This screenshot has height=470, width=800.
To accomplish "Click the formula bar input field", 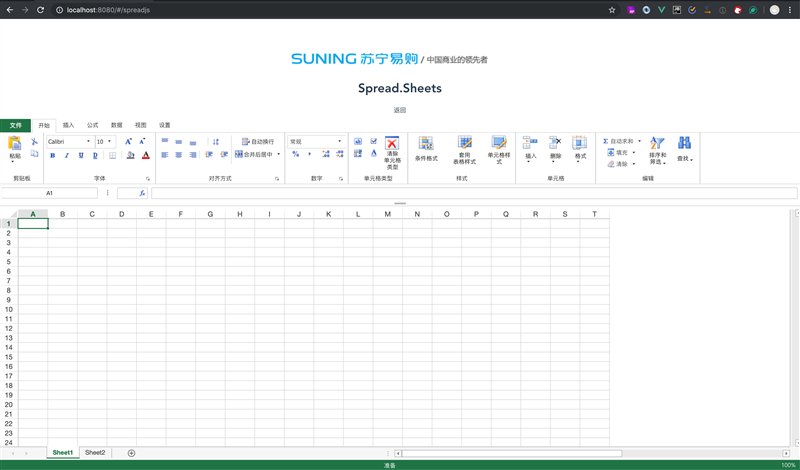I will pyautogui.click(x=470, y=193).
